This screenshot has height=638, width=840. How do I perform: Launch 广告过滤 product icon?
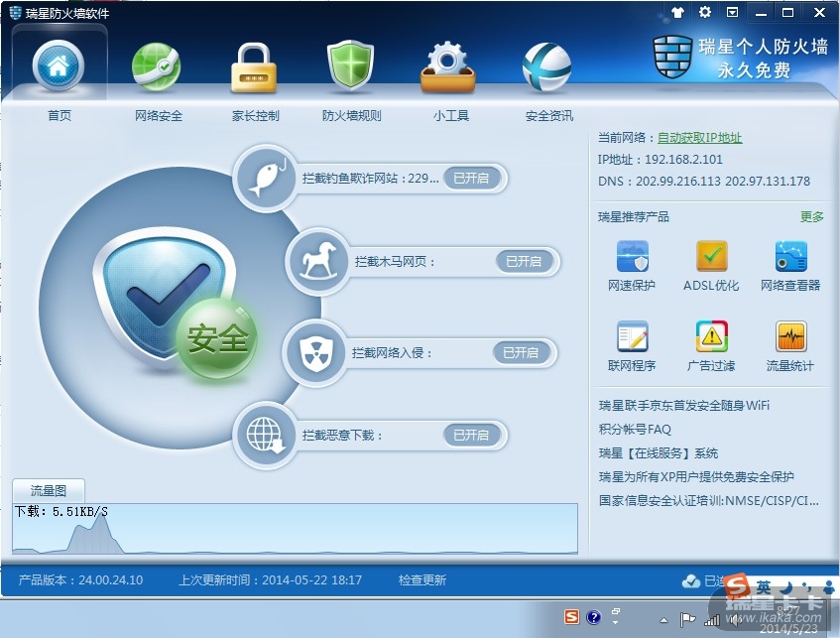tap(711, 336)
